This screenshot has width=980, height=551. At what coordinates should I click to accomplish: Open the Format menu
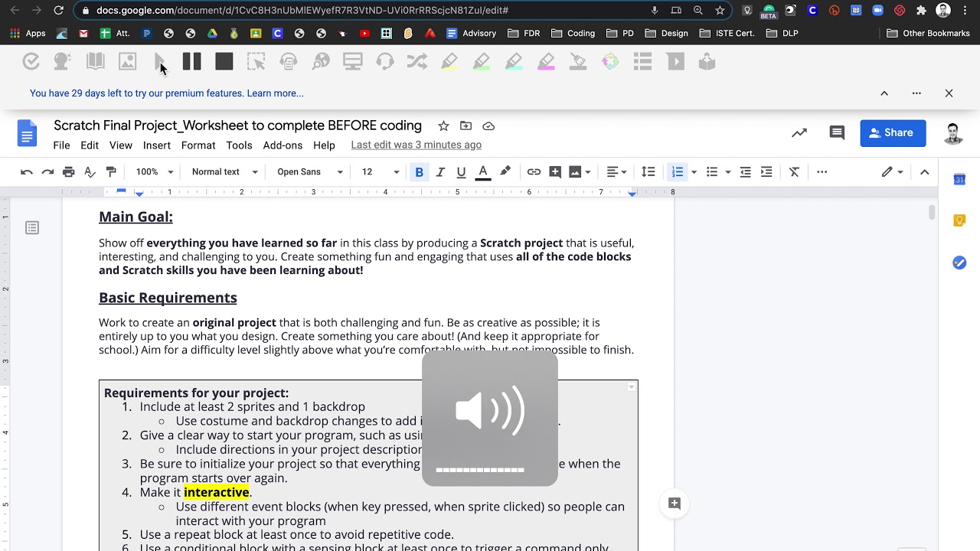[x=198, y=145]
